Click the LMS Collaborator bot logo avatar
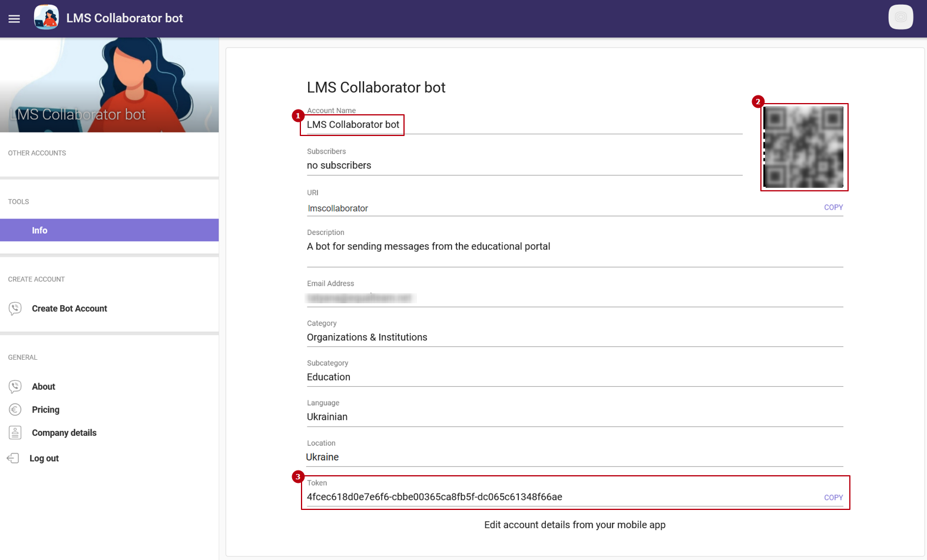 (47, 18)
